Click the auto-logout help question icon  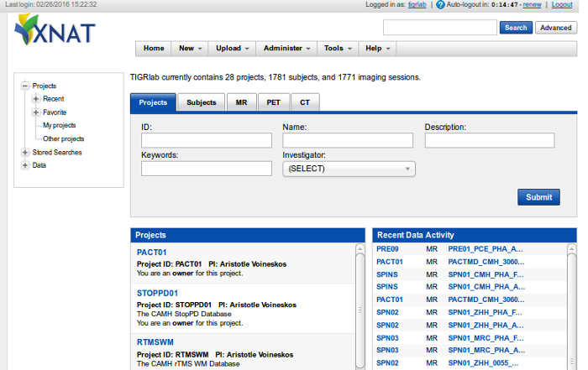(x=440, y=5)
